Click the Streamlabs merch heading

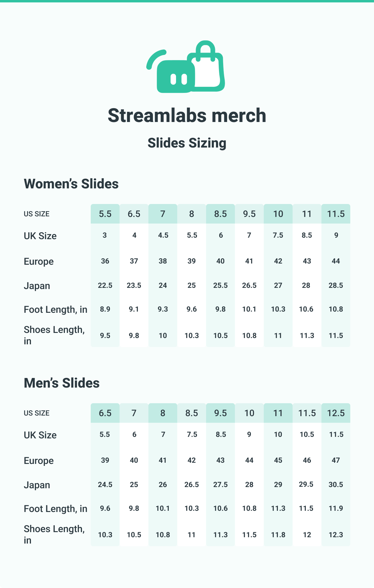click(x=187, y=115)
